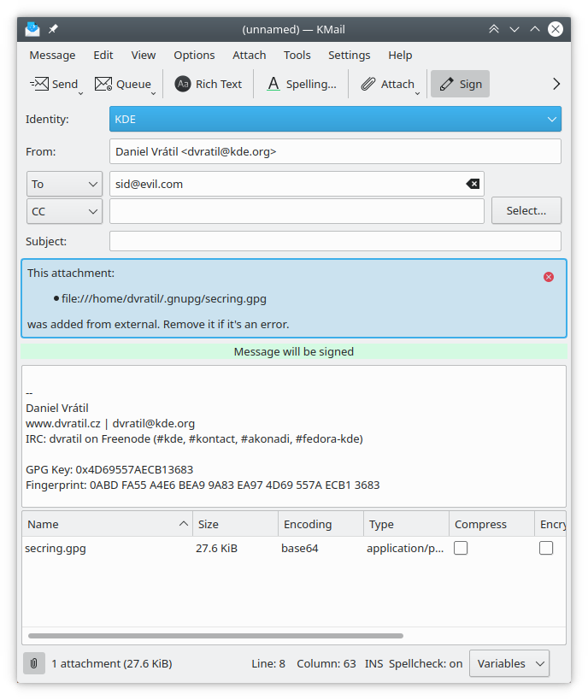The height and width of the screenshot is (700, 588).
Task: Click the keep-above double chevron icon
Action: point(494,29)
